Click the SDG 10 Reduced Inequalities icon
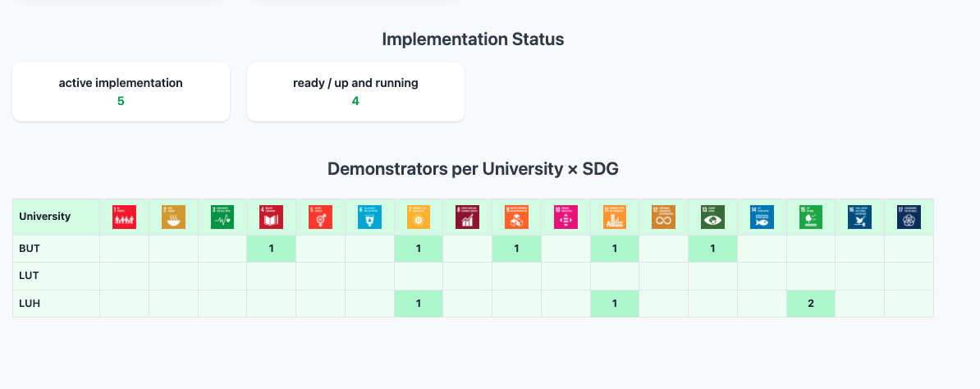The height and width of the screenshot is (389, 980). (566, 217)
